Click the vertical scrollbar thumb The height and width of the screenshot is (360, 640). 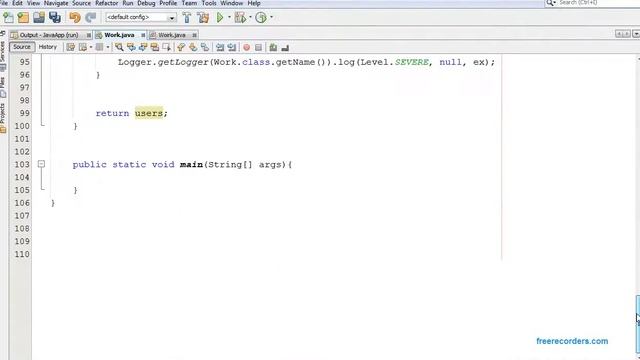[x=638, y=325]
